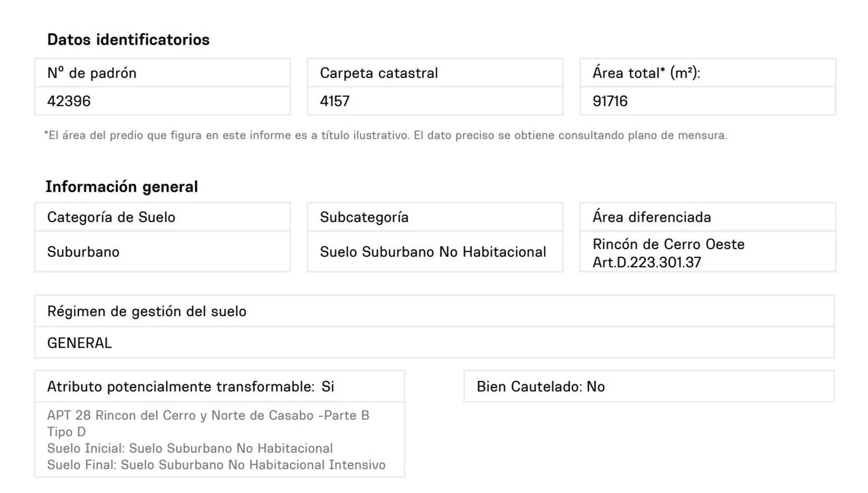Select the total area value 91716

coord(610,101)
